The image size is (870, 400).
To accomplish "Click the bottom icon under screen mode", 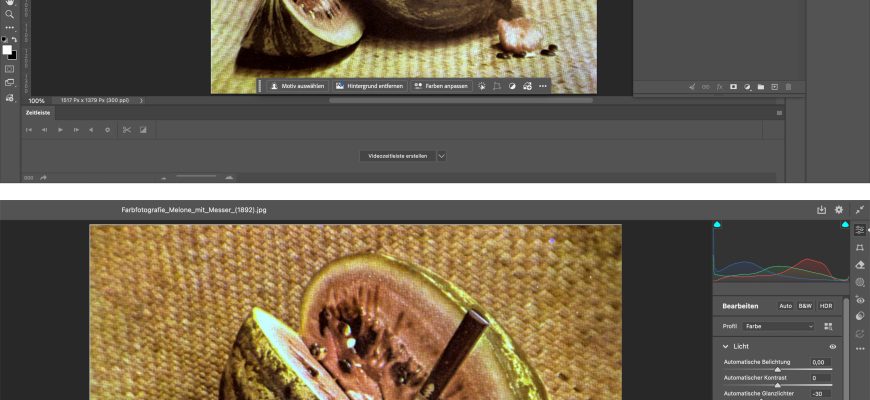I will 9,98.
